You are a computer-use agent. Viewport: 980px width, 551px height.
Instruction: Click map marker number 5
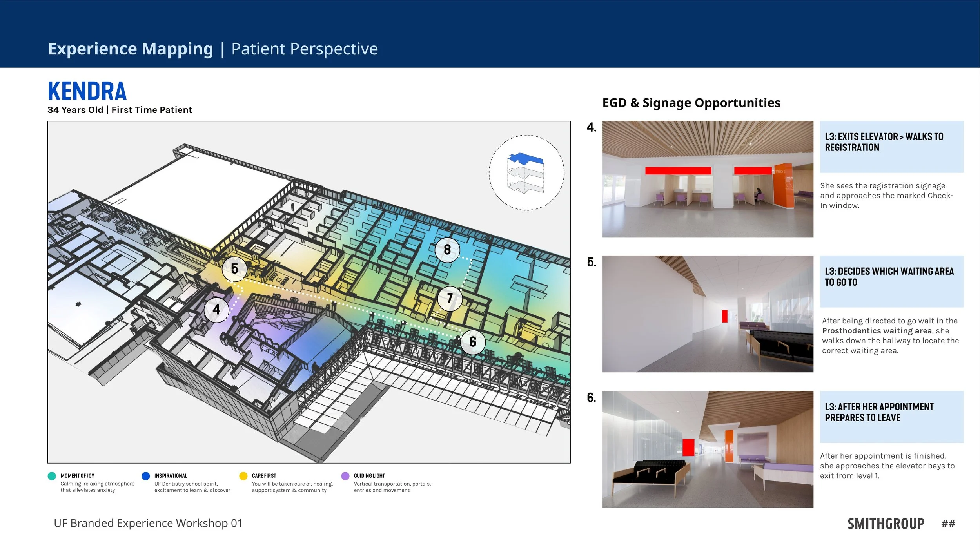click(x=234, y=269)
